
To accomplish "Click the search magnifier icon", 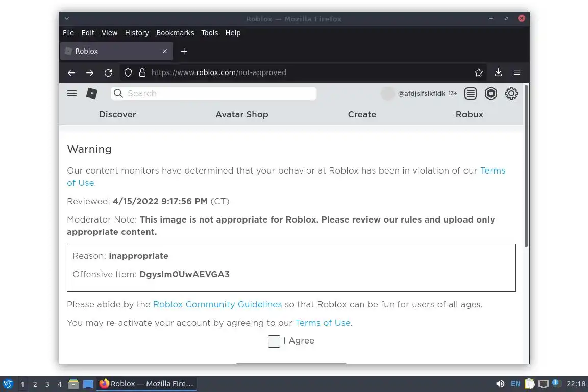I will point(118,93).
